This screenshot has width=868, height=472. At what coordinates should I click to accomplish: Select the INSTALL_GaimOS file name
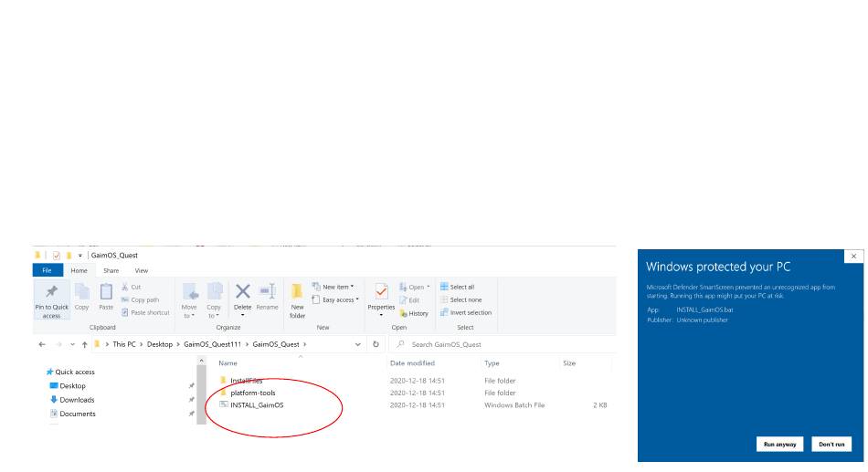pyautogui.click(x=257, y=404)
